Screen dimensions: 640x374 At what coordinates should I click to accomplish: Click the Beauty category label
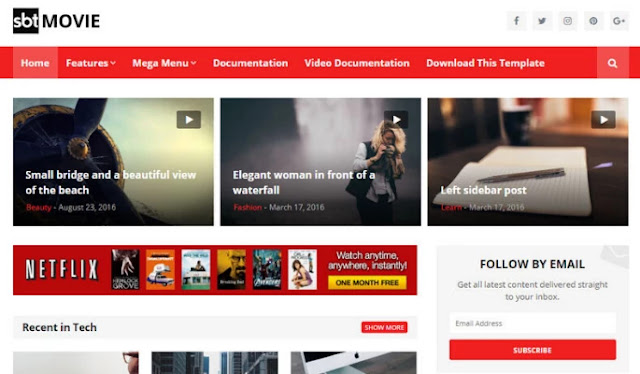click(39, 207)
